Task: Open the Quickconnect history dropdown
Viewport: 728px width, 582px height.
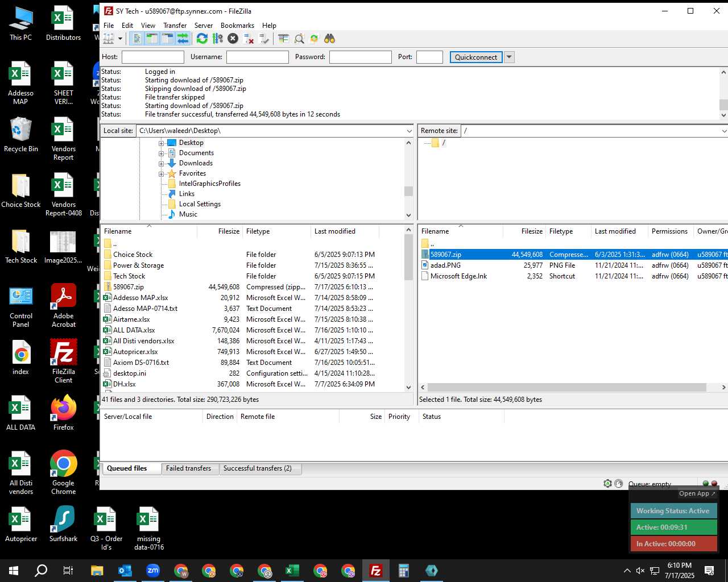Action: click(509, 57)
